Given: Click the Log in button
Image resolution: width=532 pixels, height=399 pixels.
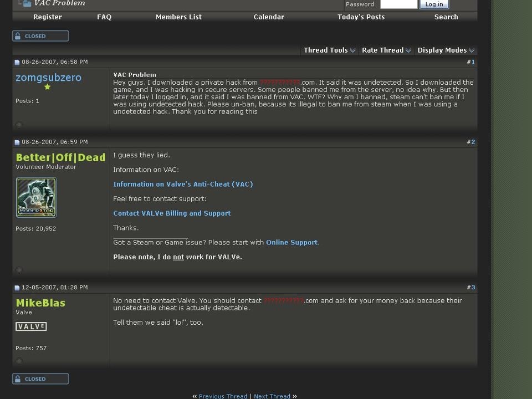Looking at the screenshot, I should click(434, 4).
